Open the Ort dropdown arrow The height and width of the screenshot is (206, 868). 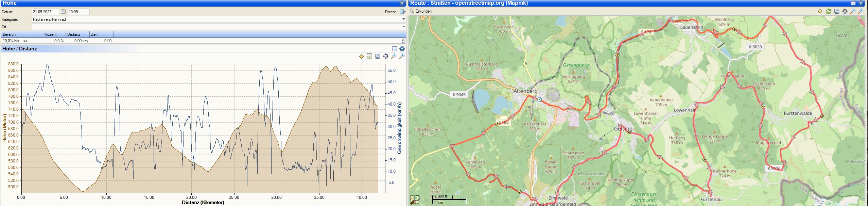(x=404, y=27)
